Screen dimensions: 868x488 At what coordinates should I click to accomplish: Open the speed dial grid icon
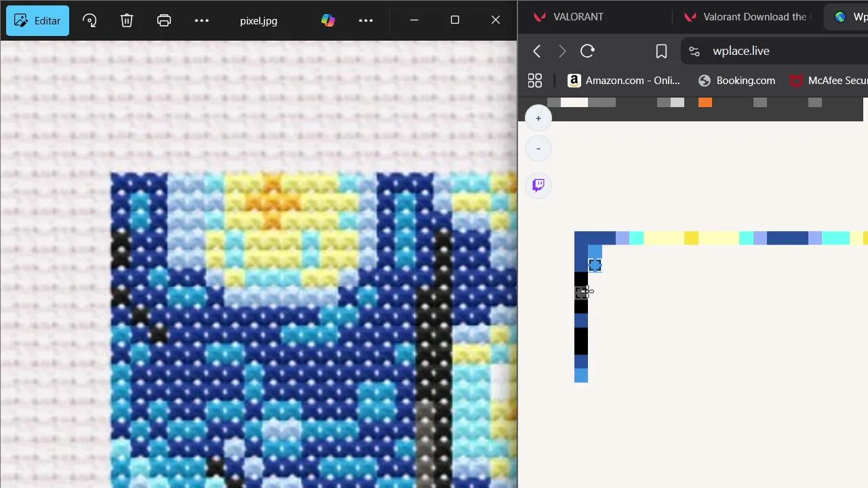(535, 81)
